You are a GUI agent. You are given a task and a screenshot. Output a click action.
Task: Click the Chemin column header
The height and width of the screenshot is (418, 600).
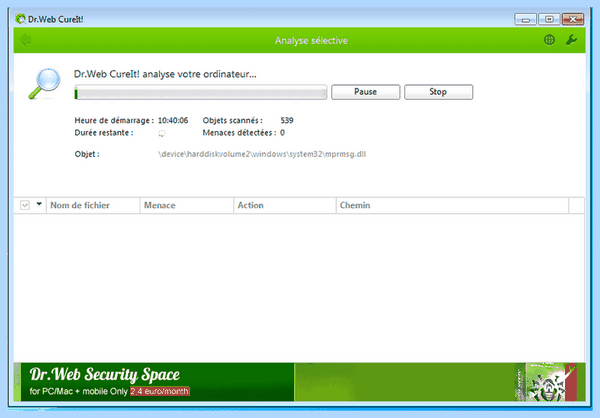click(x=453, y=206)
